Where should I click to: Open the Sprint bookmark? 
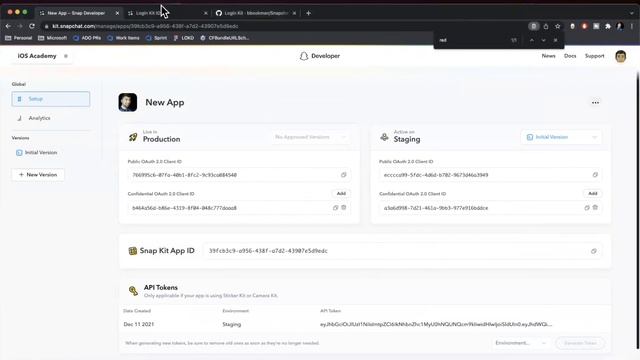pos(156,38)
